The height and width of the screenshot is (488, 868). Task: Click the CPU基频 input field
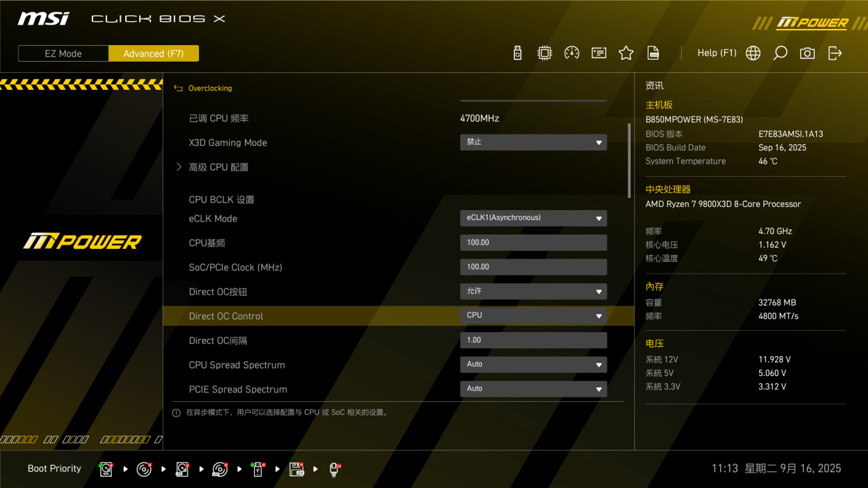534,243
